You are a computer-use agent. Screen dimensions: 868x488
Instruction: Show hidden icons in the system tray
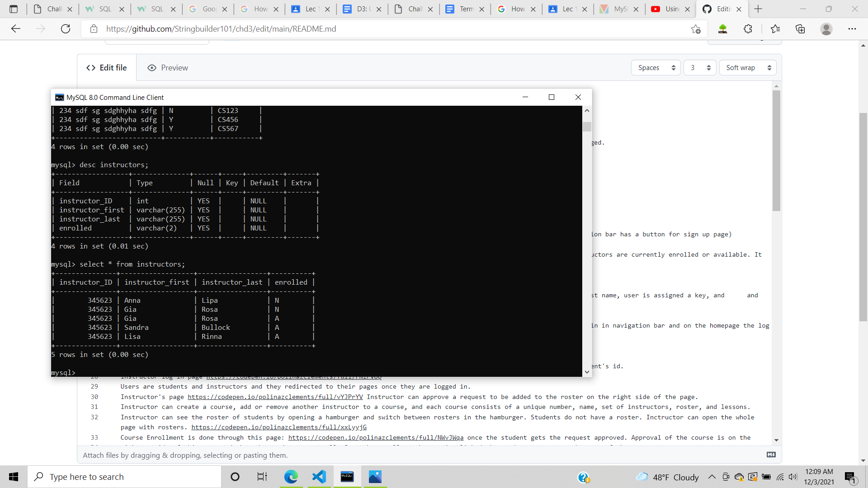tap(711, 477)
